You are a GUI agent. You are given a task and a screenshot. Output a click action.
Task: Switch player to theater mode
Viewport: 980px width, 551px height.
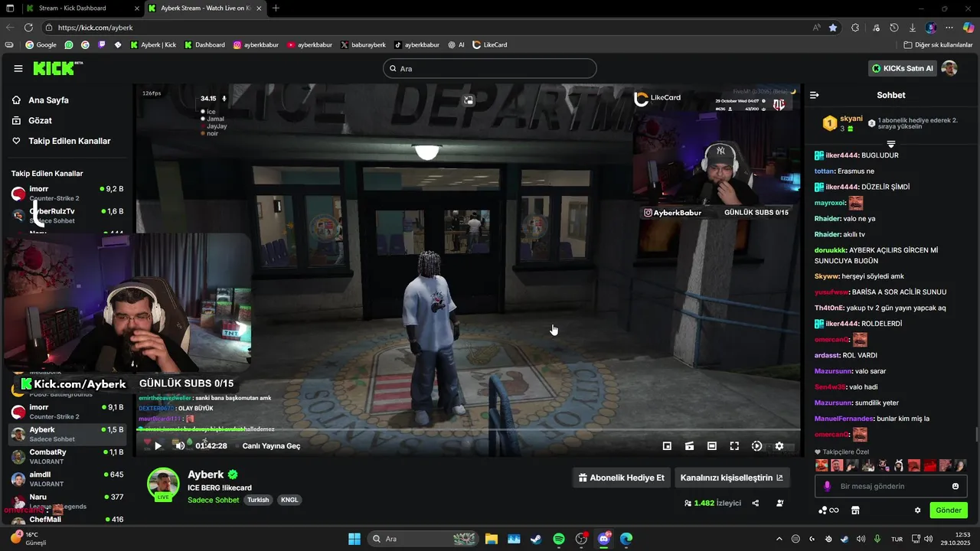click(712, 445)
